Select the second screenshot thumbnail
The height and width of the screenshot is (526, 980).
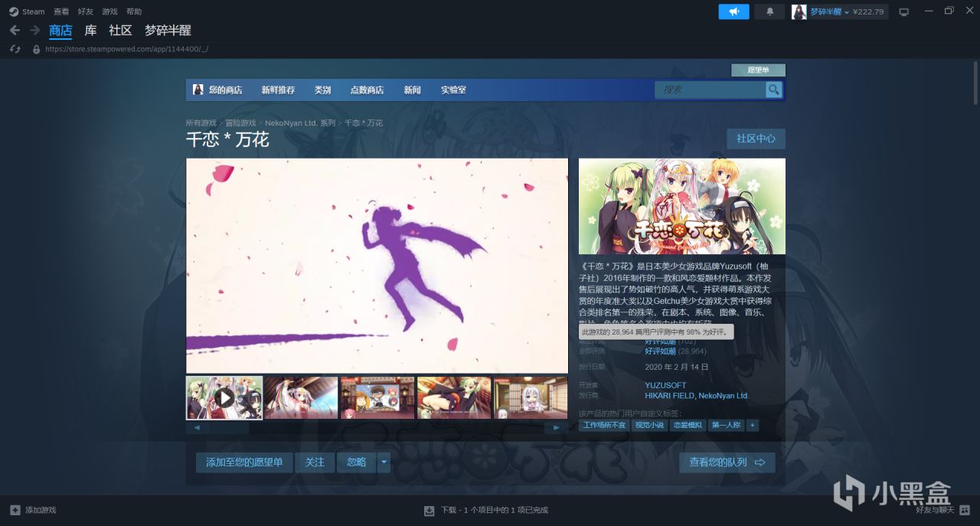(301, 397)
